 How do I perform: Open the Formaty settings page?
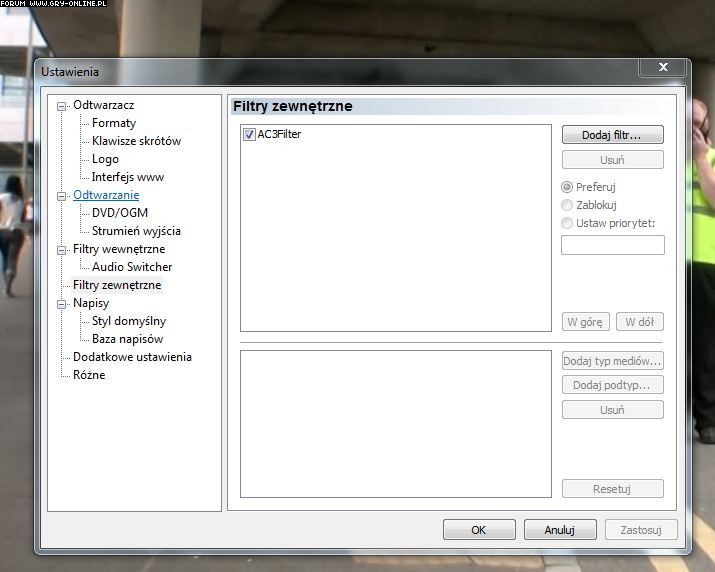tap(114, 123)
